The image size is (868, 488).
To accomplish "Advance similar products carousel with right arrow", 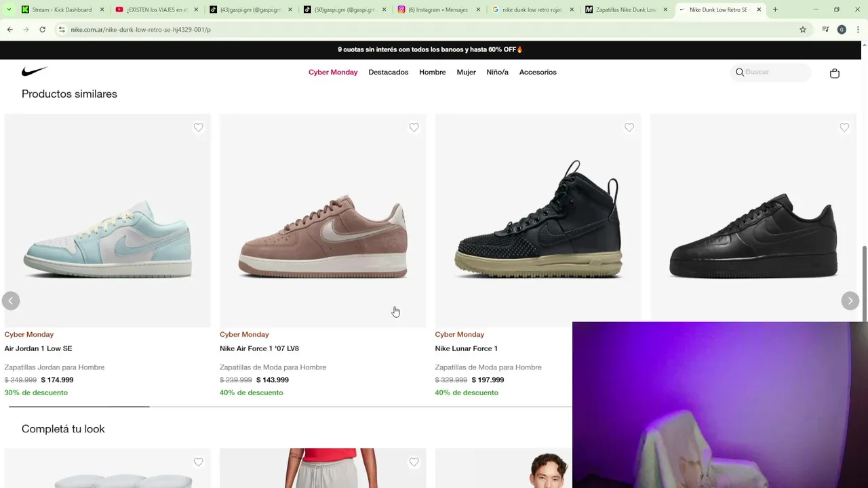I will pyautogui.click(x=850, y=300).
